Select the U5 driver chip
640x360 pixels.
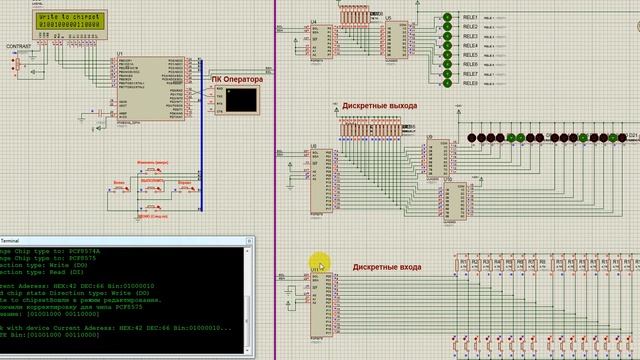tap(396, 40)
